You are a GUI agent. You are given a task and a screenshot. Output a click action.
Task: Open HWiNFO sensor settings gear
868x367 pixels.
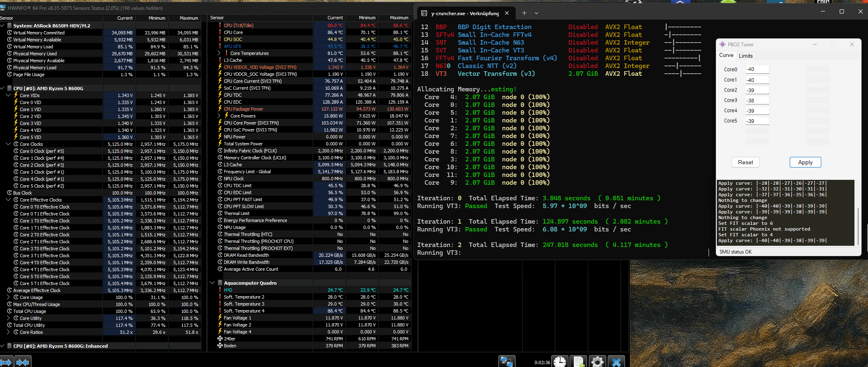point(598,362)
